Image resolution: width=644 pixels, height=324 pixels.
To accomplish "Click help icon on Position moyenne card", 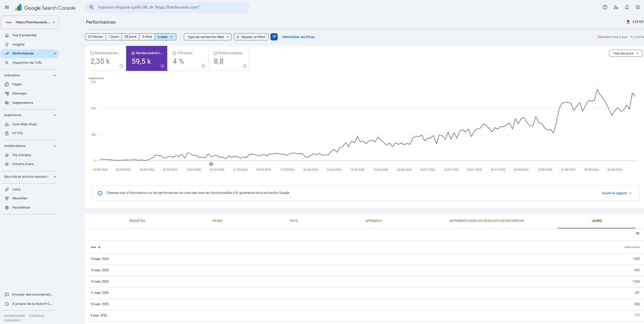I will [x=245, y=66].
